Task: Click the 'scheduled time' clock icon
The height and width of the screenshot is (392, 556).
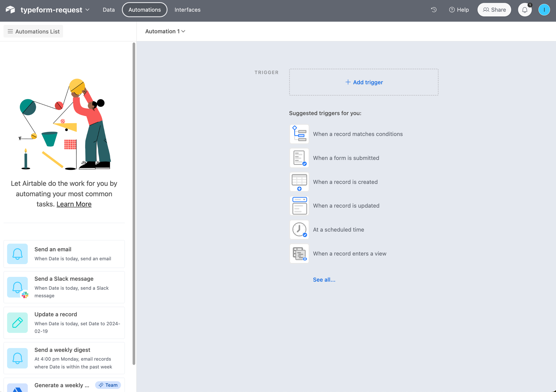Action: click(299, 230)
